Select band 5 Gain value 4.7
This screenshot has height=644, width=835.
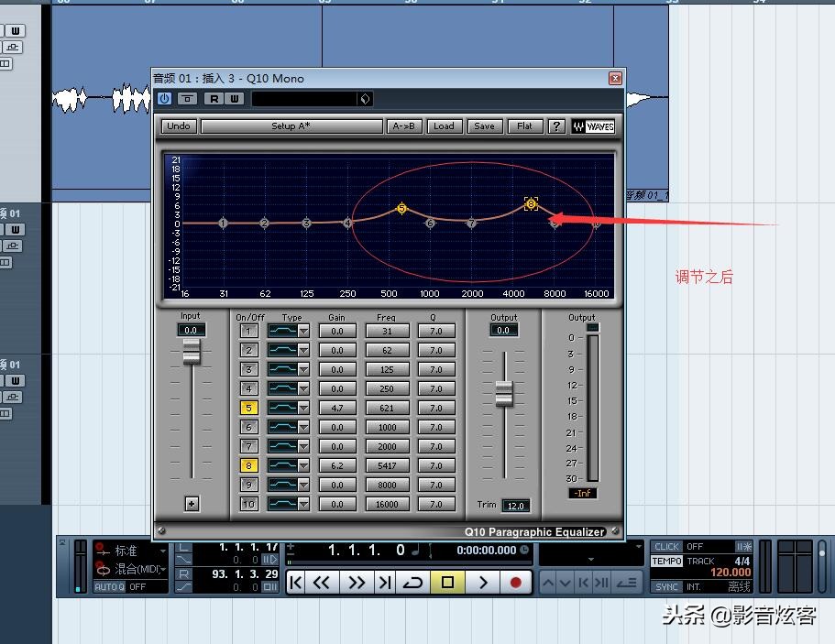click(337, 409)
